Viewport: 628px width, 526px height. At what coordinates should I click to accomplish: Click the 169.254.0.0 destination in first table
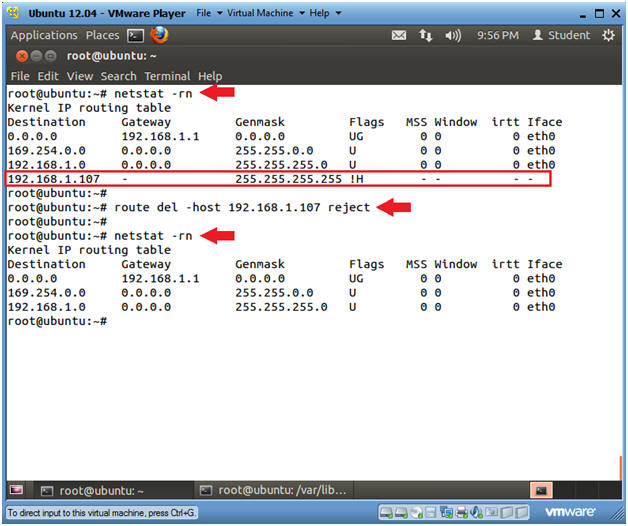coord(46,151)
